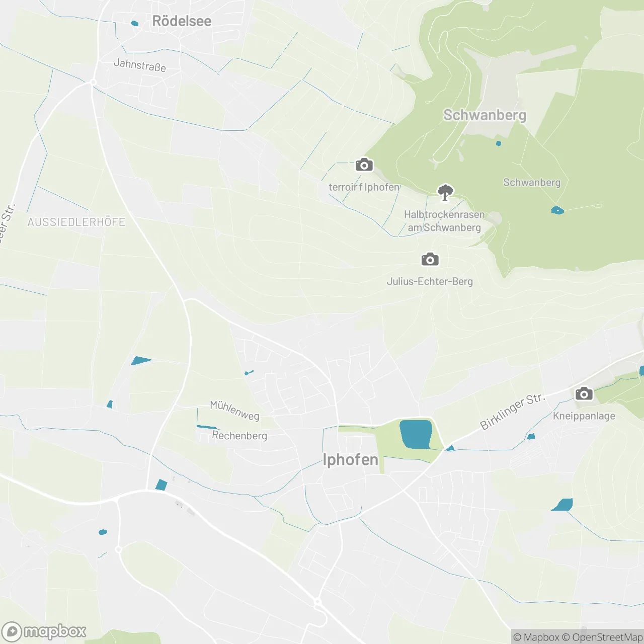Click the Mühlenweg street label
Image resolution: width=644 pixels, height=644 pixels.
click(234, 411)
